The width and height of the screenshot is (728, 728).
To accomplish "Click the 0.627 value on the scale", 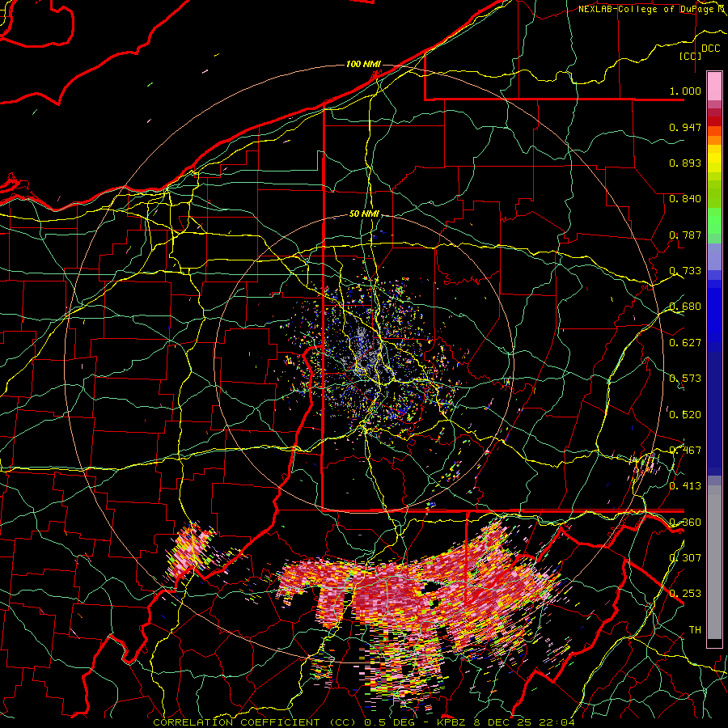I will click(685, 342).
